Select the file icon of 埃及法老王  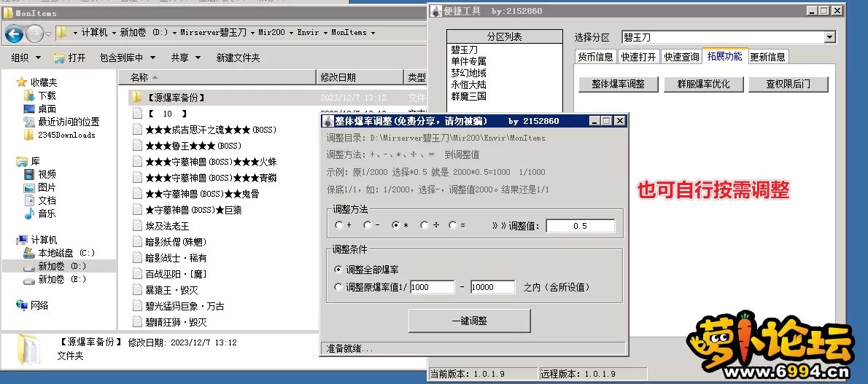click(137, 226)
